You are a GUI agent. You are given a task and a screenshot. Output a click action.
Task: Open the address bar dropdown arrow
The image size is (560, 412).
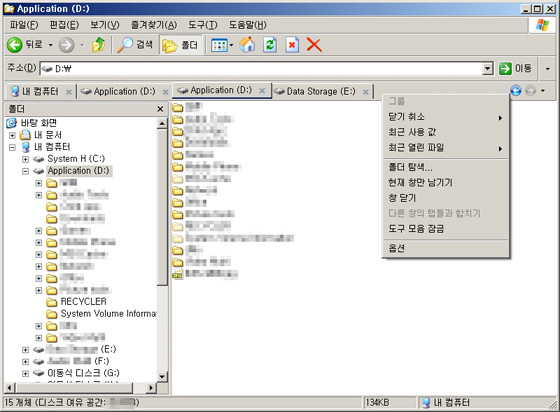(487, 68)
